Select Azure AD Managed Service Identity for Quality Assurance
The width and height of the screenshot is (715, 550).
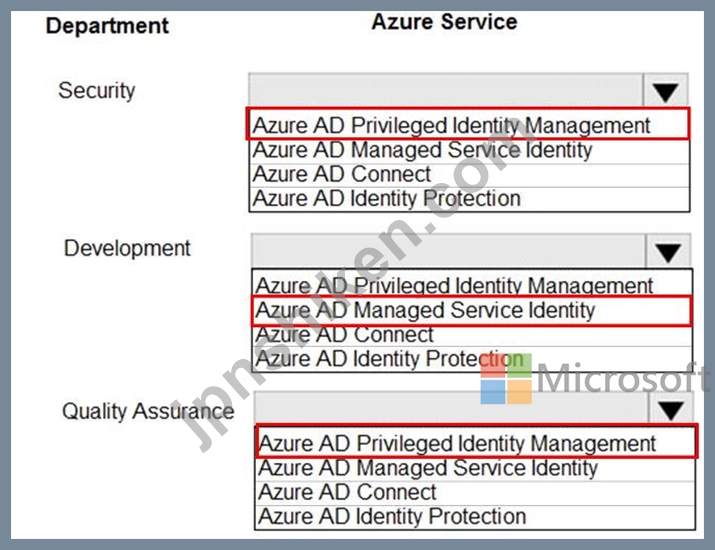(x=475, y=469)
